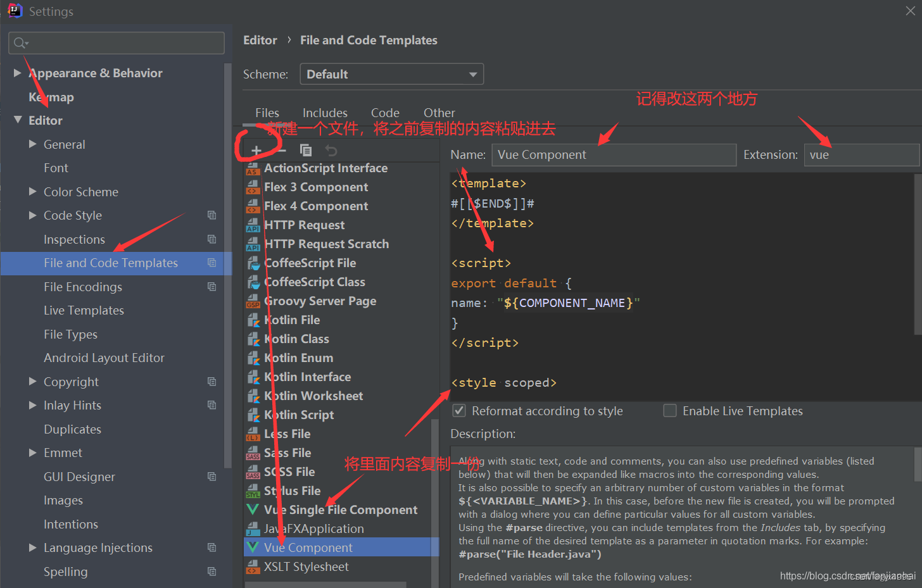Click the template list horizontal scrollbar

325,585
